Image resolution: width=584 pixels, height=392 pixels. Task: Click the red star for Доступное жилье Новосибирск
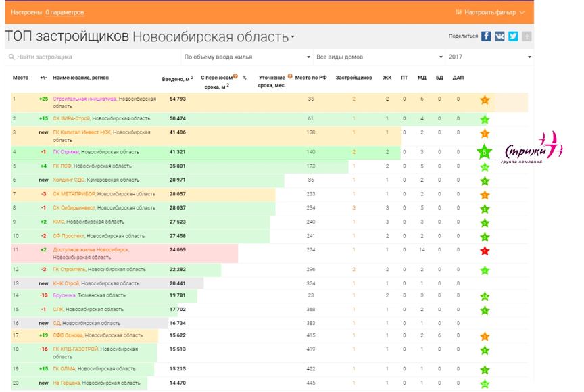pyautogui.click(x=485, y=251)
